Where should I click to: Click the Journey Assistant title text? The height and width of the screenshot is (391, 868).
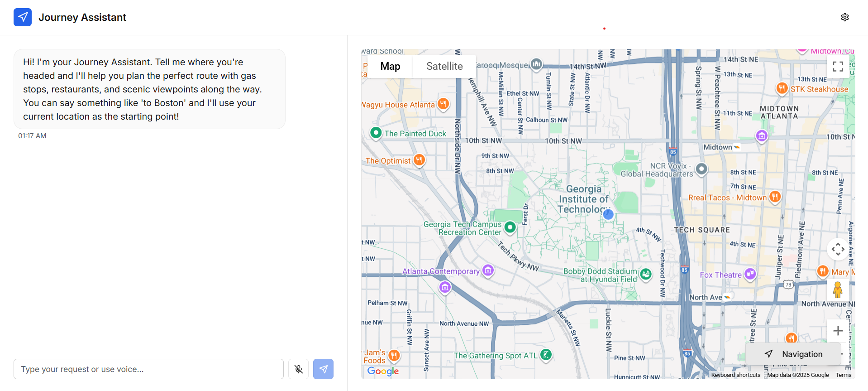(82, 17)
